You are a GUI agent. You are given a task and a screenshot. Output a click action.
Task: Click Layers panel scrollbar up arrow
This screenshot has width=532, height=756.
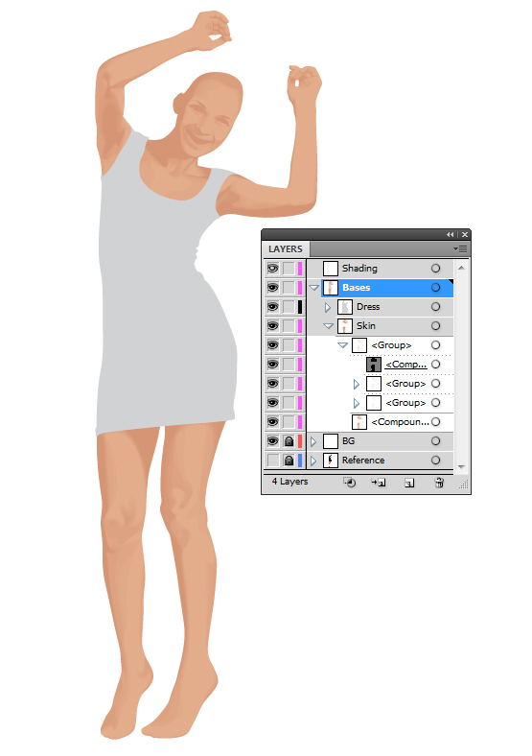pos(461,268)
